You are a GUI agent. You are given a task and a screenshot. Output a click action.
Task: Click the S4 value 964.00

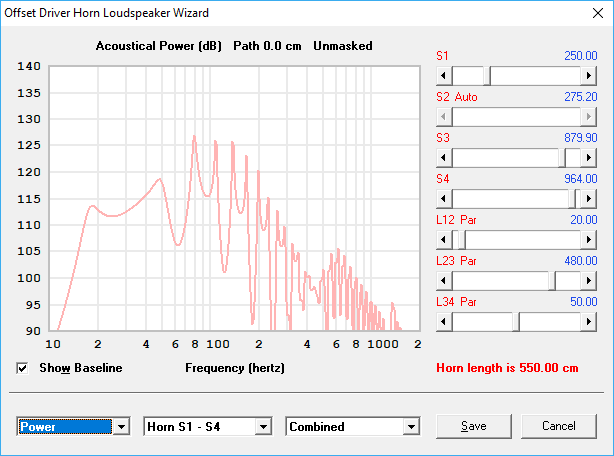581,179
